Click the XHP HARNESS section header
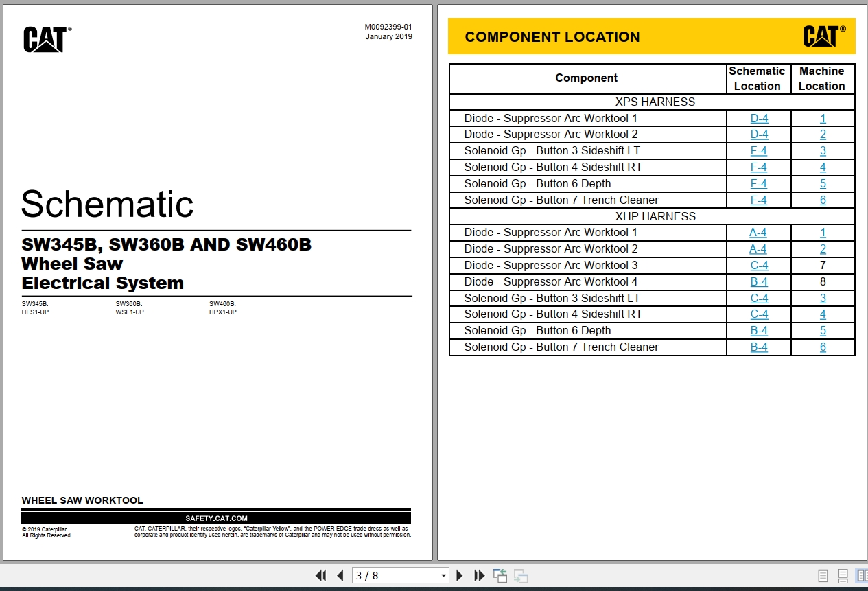 (655, 216)
